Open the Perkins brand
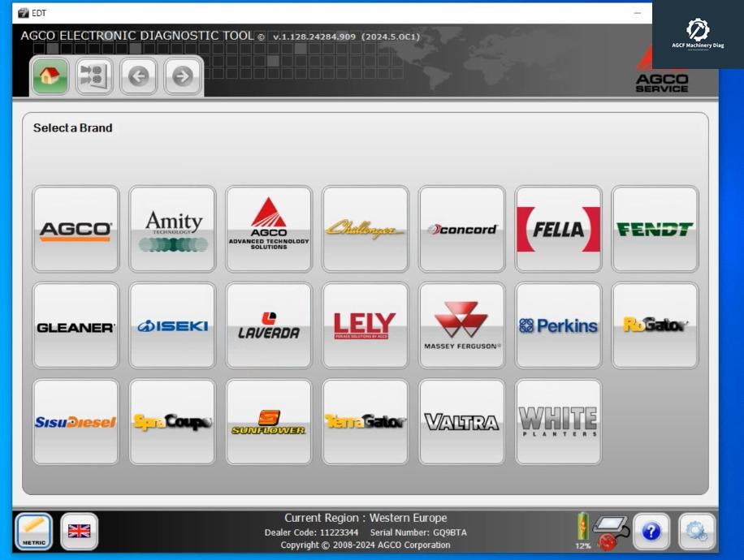This screenshot has width=744, height=560. pos(558,325)
